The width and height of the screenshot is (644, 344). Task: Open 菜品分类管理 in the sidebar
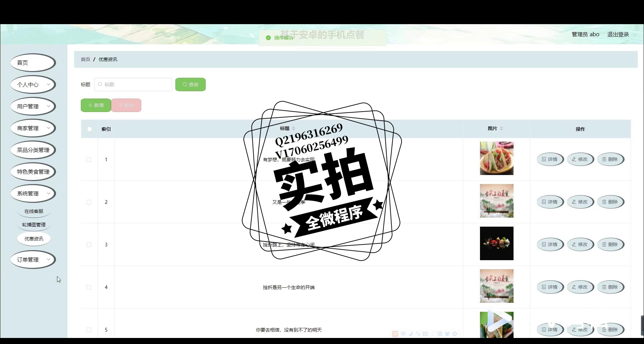coord(33,150)
